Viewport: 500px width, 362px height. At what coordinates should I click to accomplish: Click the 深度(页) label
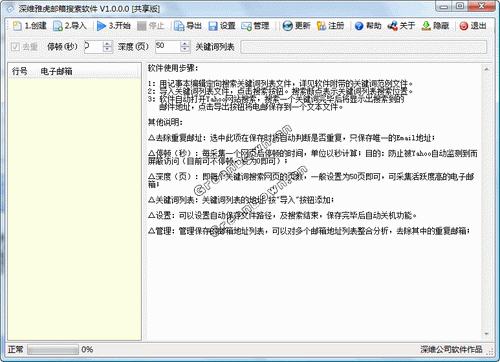click(x=133, y=47)
